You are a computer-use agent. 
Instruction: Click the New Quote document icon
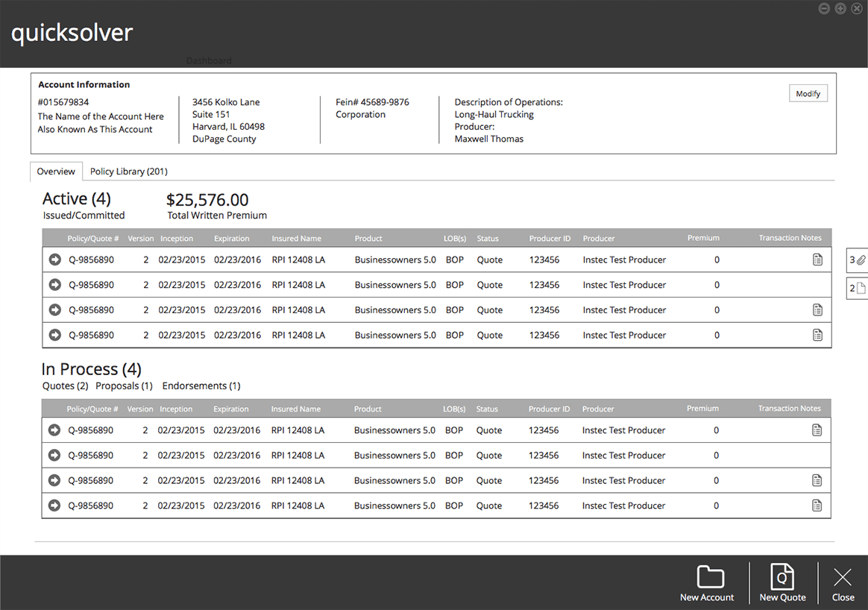point(782,576)
